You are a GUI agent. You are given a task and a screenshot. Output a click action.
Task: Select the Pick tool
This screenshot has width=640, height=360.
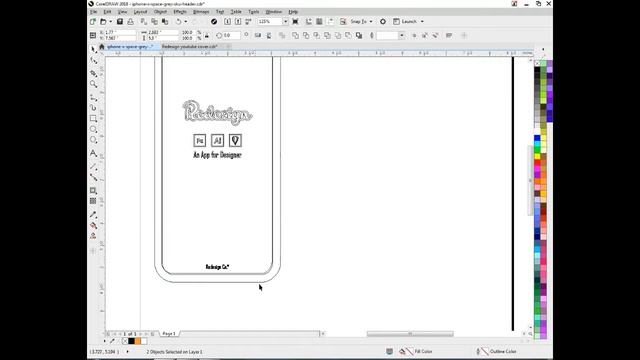93,49
